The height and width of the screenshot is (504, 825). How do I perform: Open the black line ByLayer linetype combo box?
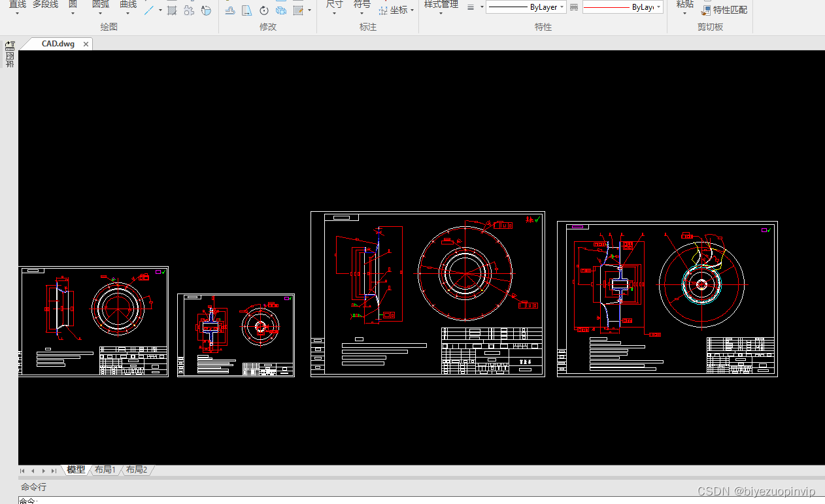(526, 7)
